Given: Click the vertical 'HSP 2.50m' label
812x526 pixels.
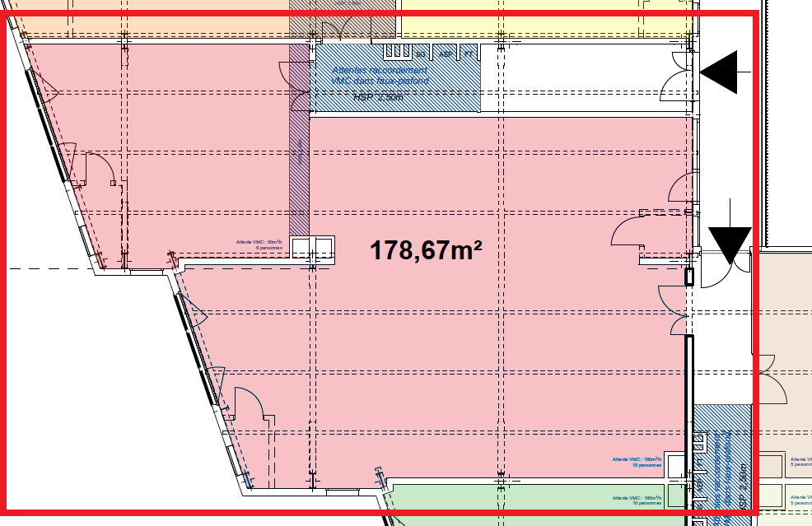Looking at the screenshot, I should [x=743, y=487].
